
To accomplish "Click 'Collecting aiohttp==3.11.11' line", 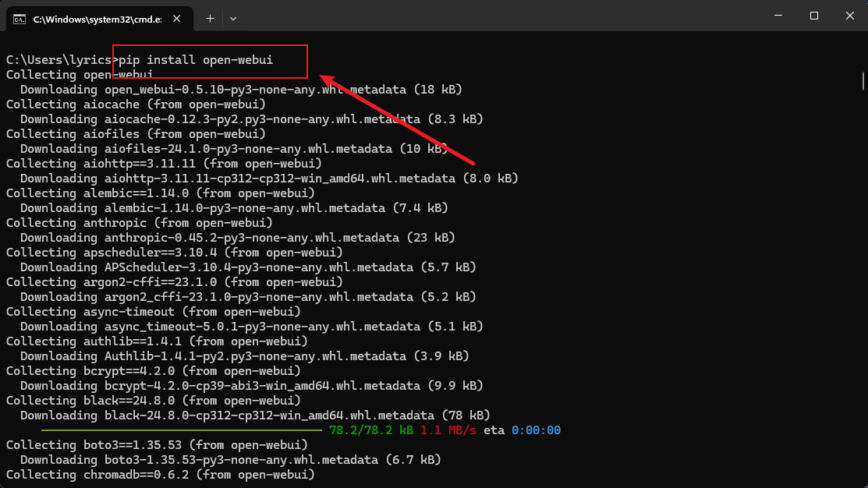I will point(164,163).
